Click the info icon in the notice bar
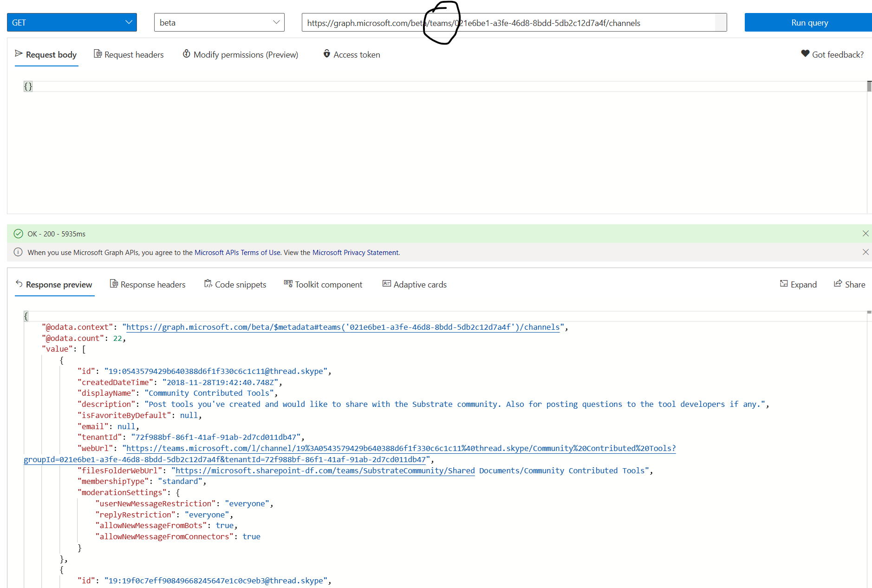Screen dimensions: 872x588 pos(18,252)
